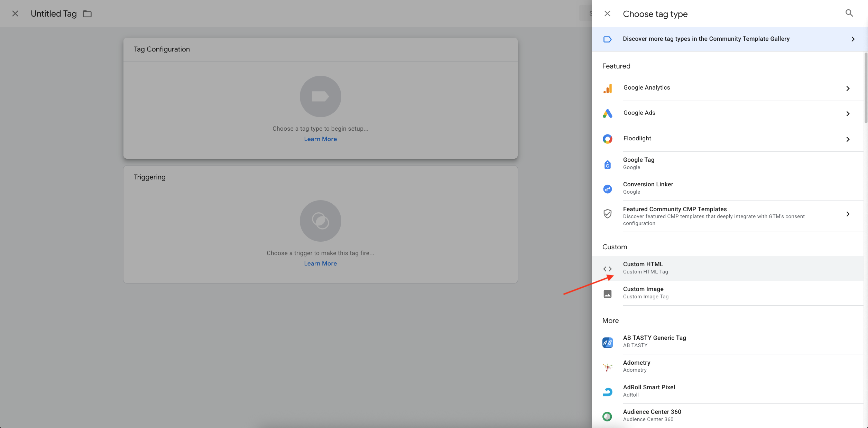
Task: Select Custom HTML tag type
Action: click(x=728, y=268)
